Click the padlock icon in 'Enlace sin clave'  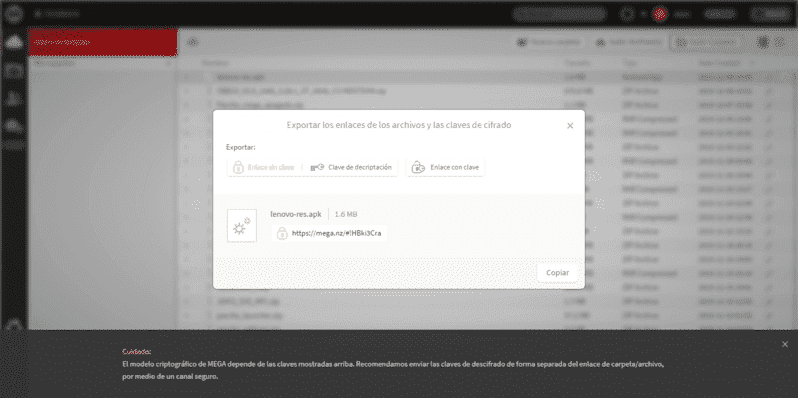(x=238, y=167)
